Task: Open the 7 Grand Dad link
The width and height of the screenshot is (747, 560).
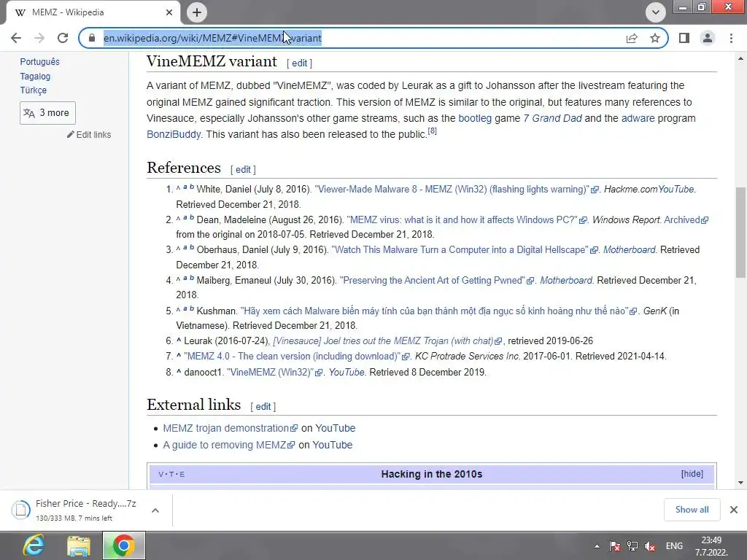Action: 553,118
